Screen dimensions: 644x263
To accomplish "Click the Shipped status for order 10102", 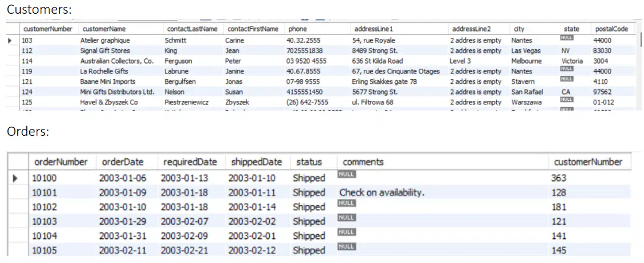I will pyautogui.click(x=309, y=207).
